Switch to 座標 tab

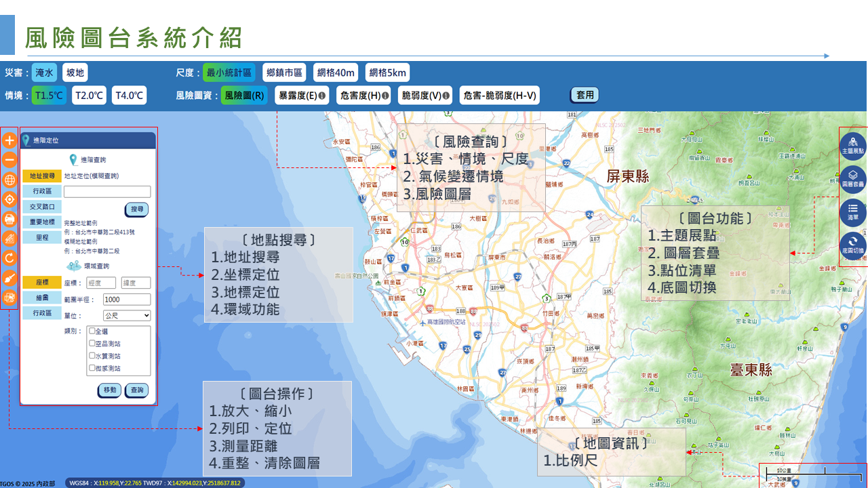(x=42, y=283)
